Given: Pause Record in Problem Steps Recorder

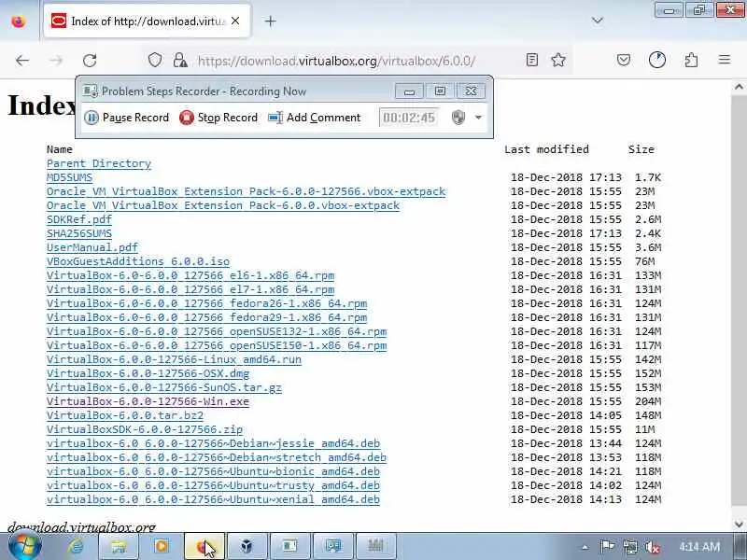Looking at the screenshot, I should [127, 118].
